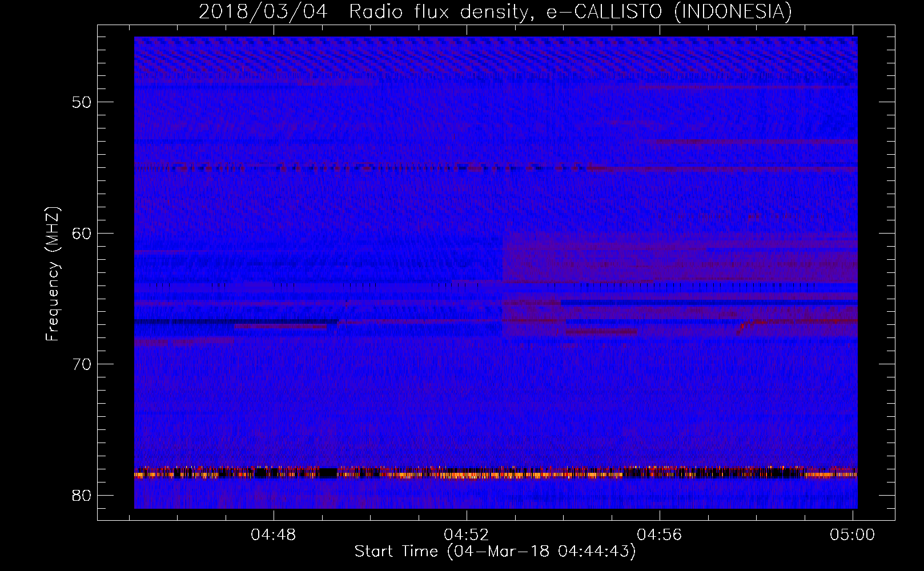Click the 04:48 time tick label
The height and width of the screenshot is (571, 924).
[x=274, y=534]
